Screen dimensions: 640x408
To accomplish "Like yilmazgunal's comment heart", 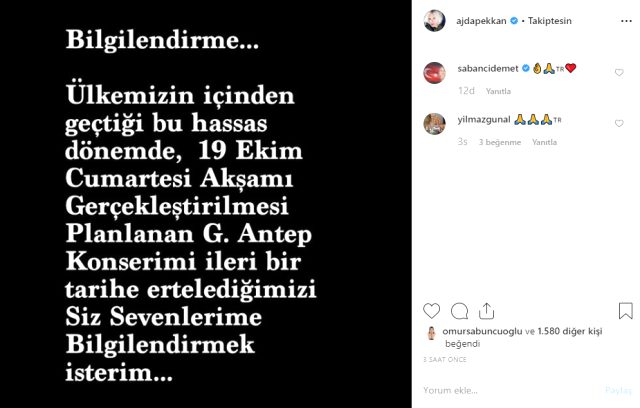I will click(619, 123).
